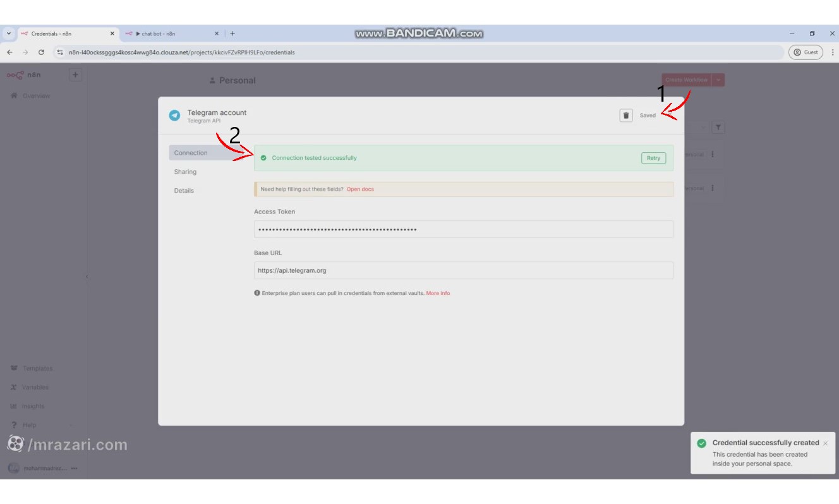This screenshot has height=504, width=839.
Task: Click the Variables sidebar icon
Action: click(14, 387)
